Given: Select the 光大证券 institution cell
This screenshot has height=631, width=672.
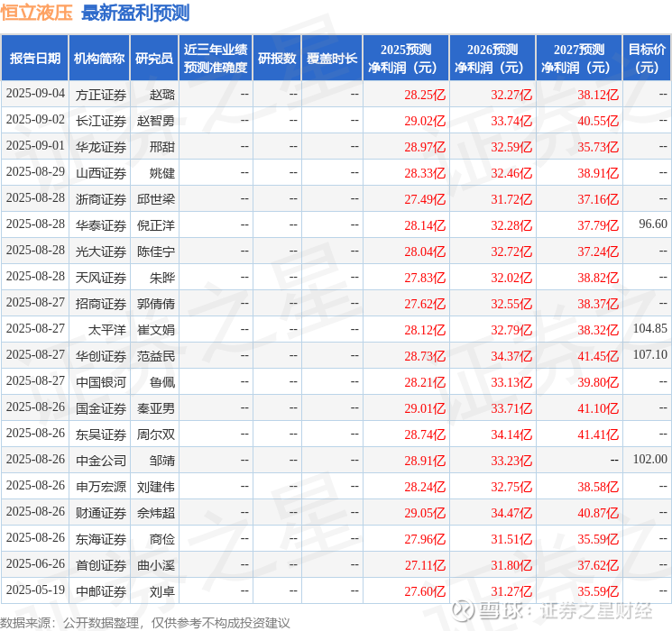Looking at the screenshot, I should (x=101, y=251).
